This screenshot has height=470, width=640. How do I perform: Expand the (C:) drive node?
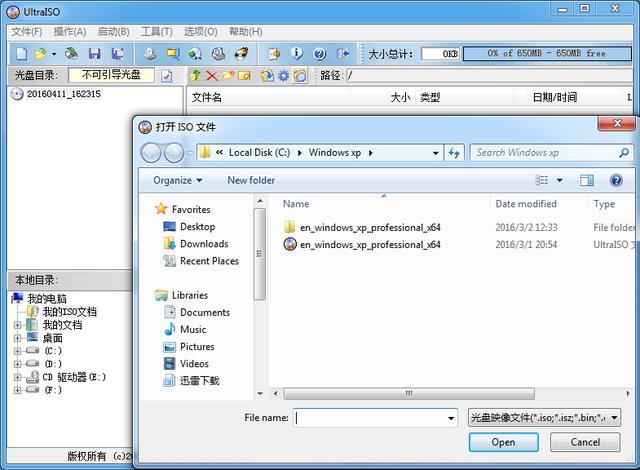(17, 350)
